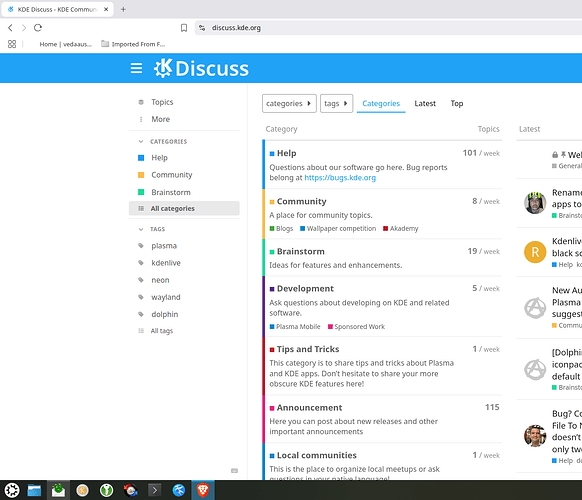Click the address bar URL

pyautogui.click(x=236, y=28)
